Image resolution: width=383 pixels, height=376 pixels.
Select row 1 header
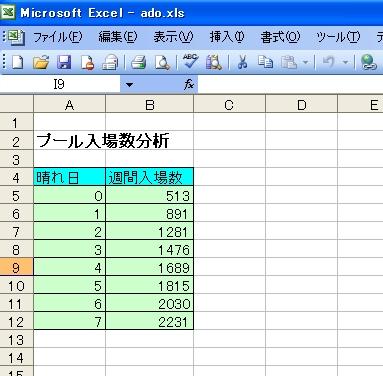(x=16, y=123)
